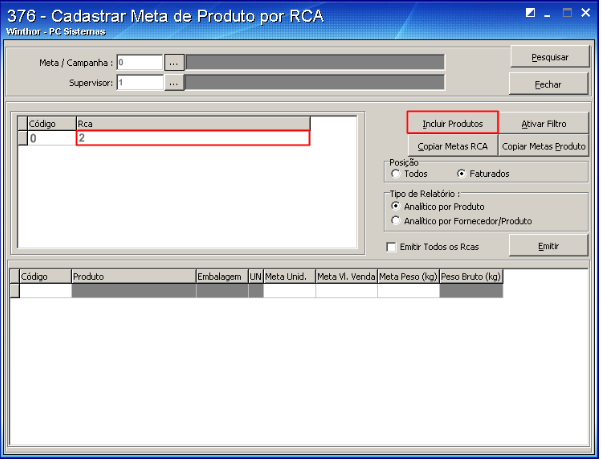601x461 pixels.
Task: Open Supervisor lookup ellipsis button
Action: 174,83
